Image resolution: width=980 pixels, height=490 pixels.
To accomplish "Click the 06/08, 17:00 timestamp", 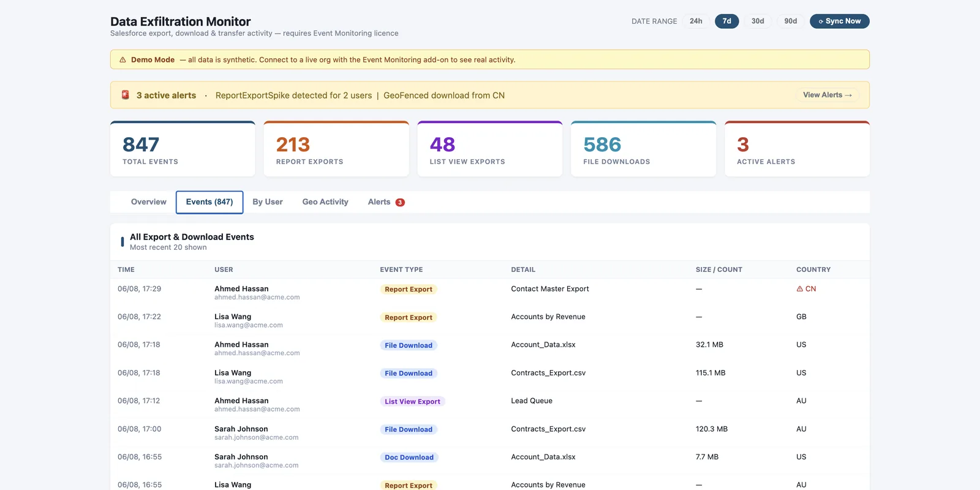I will [x=140, y=429].
